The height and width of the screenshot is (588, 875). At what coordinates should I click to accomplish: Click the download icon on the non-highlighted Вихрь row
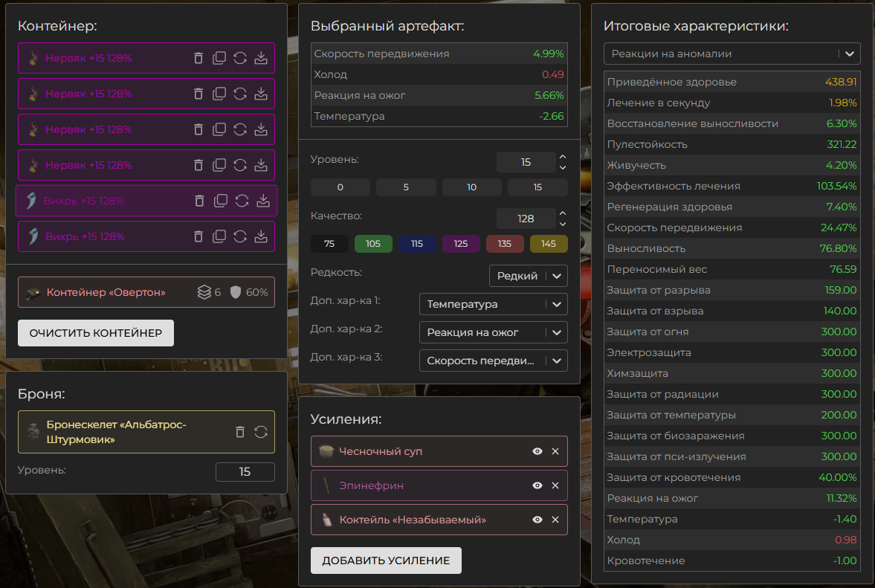click(261, 236)
